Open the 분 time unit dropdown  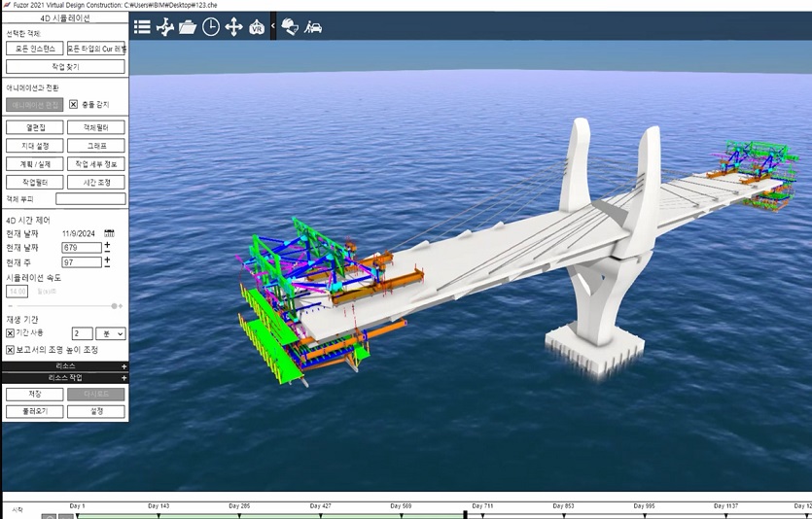110,333
